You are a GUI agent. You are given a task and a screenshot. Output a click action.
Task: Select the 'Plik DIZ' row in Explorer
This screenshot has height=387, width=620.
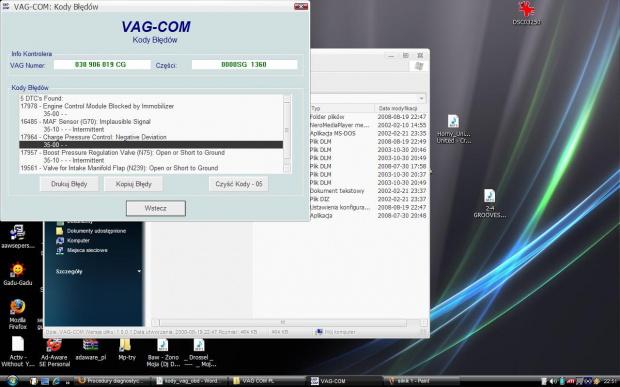pos(368,199)
